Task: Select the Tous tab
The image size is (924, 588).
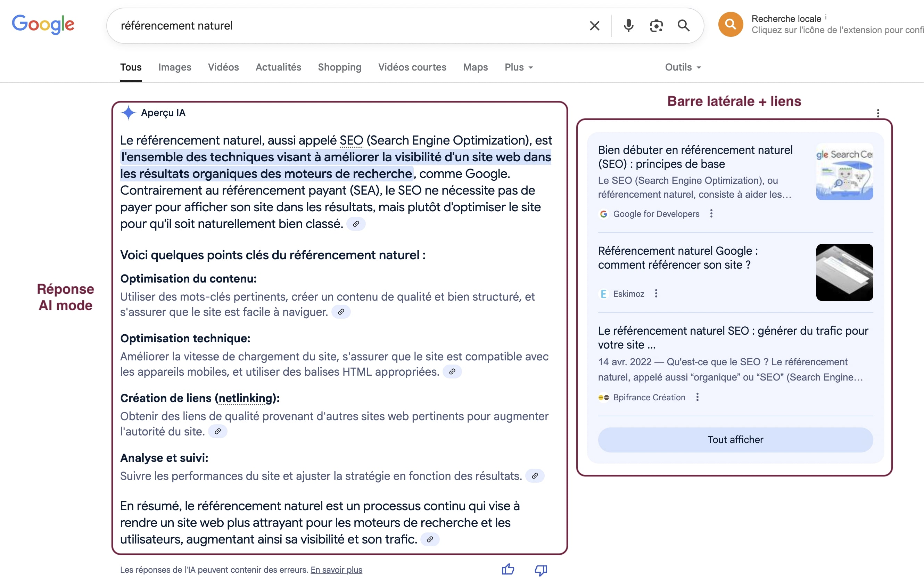Action: [131, 67]
